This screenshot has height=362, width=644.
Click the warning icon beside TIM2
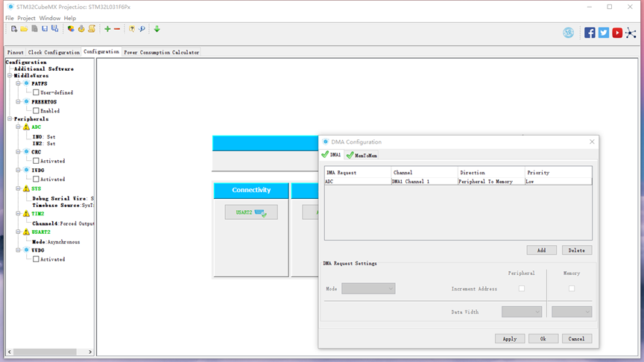click(x=26, y=214)
